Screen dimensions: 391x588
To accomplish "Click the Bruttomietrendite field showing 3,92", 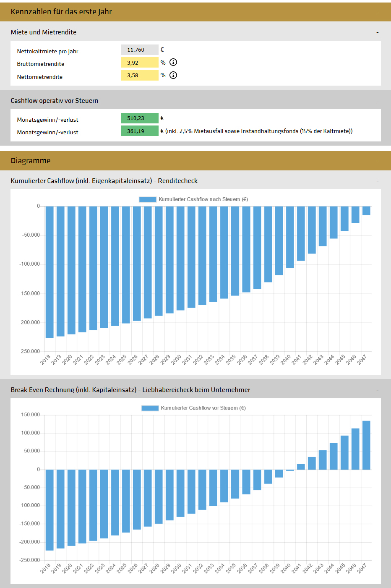I will [139, 63].
